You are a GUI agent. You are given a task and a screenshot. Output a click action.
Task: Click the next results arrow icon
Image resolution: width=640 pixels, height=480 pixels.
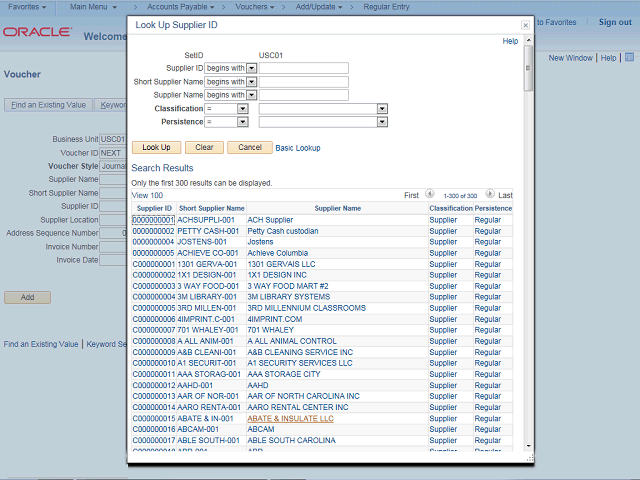click(x=490, y=195)
